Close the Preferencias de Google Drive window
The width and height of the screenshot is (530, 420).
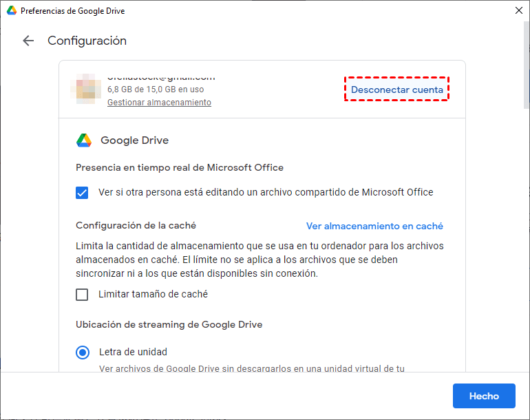click(x=519, y=10)
